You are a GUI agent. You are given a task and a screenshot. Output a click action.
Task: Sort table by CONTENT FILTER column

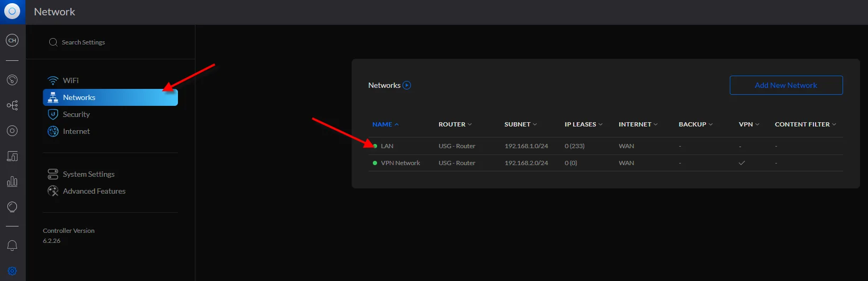806,124
